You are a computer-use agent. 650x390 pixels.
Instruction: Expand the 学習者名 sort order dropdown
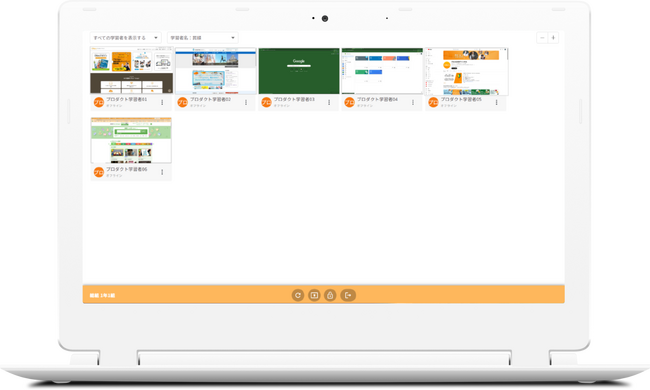pyautogui.click(x=203, y=38)
